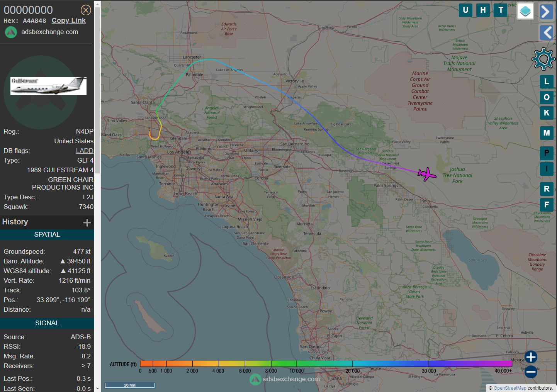Open the adsbexchange.com logo link
Screen dimensions: 557x392
[x=41, y=32]
